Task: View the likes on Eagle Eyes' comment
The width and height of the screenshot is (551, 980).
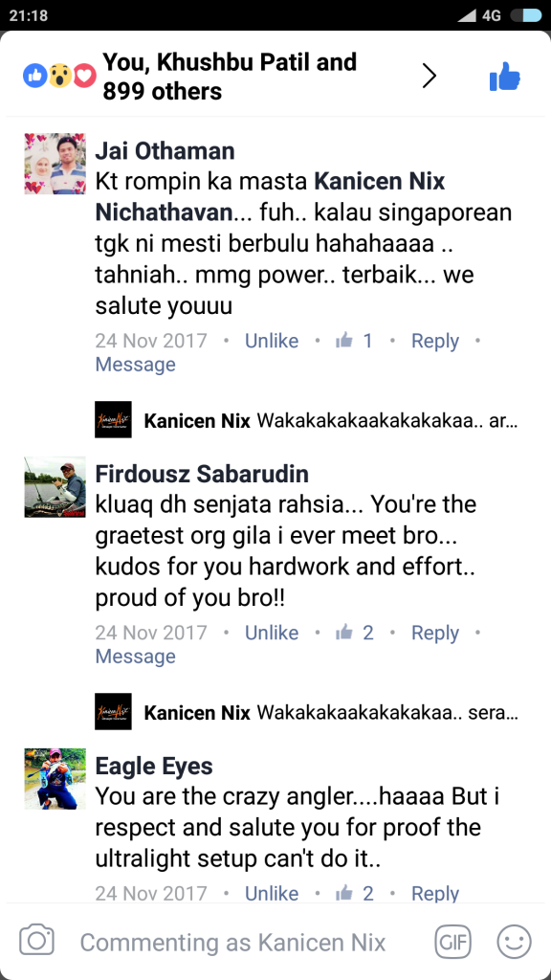Action: click(354, 893)
